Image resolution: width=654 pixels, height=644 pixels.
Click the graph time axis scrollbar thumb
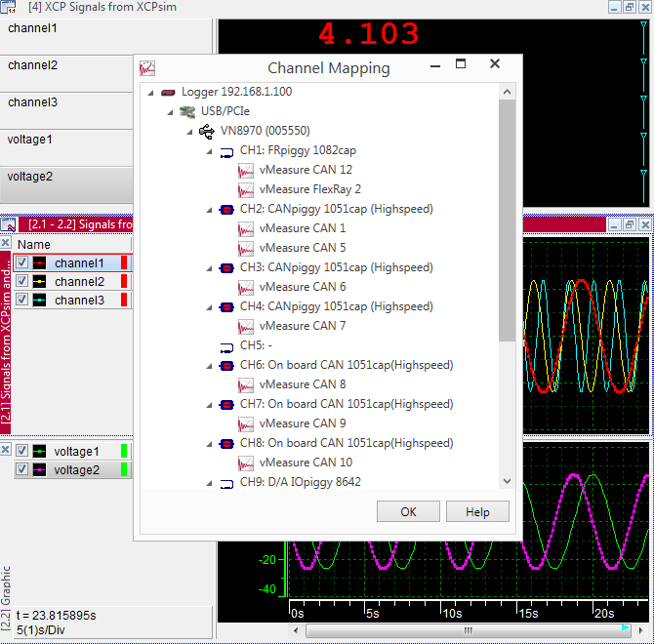pyautogui.click(x=468, y=630)
